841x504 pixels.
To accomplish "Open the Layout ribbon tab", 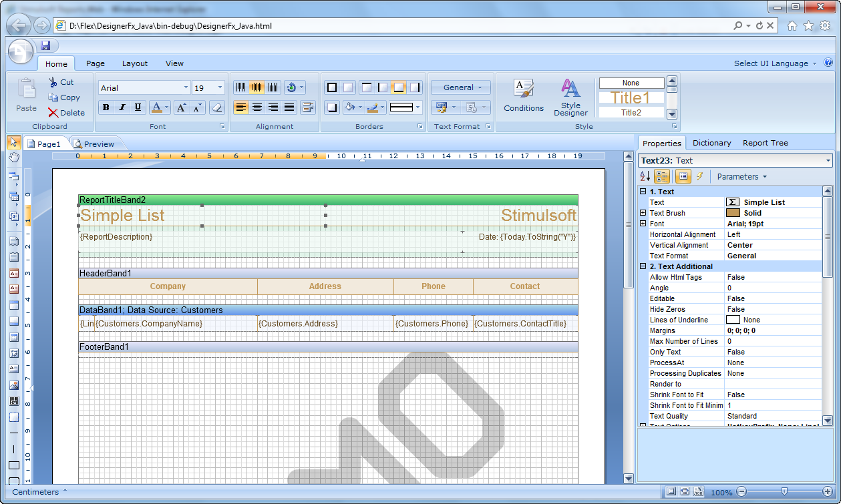I will [134, 63].
